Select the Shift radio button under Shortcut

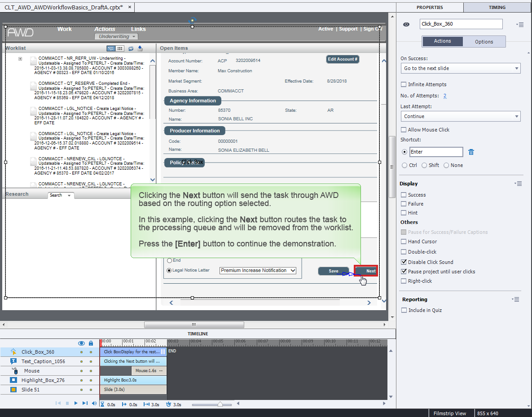pos(424,165)
